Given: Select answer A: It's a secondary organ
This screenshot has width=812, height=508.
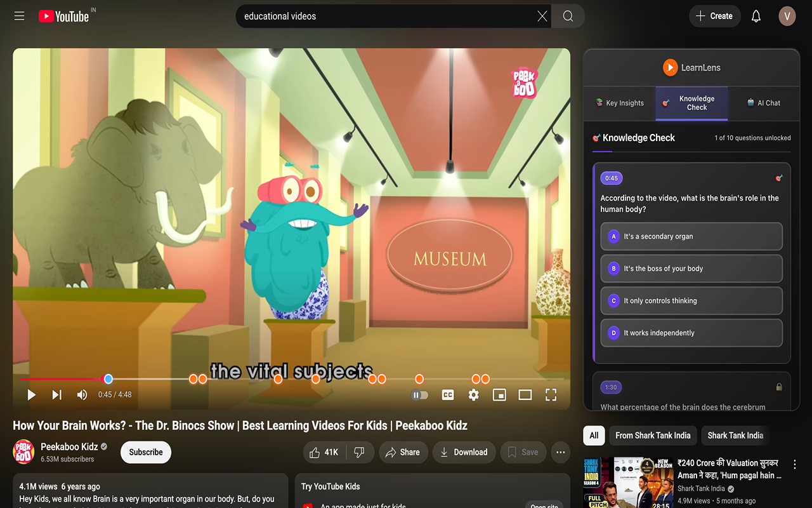Looking at the screenshot, I should pos(691,236).
